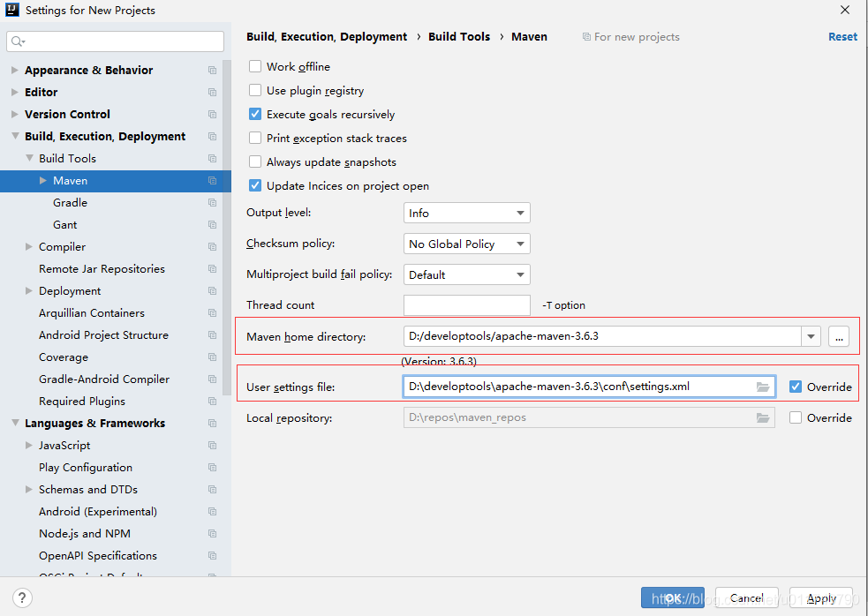This screenshot has width=868, height=616.
Task: Open the help question mark button
Action: tap(22, 597)
